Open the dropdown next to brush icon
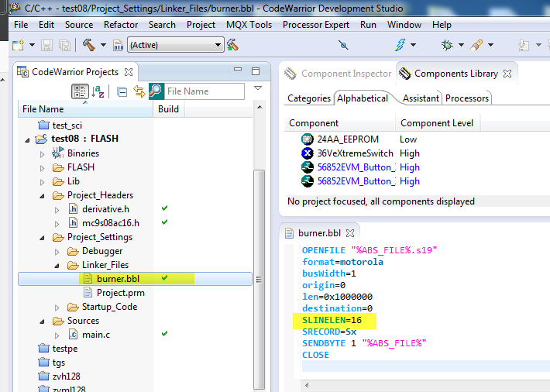The height and width of the screenshot is (392, 550). click(x=490, y=45)
